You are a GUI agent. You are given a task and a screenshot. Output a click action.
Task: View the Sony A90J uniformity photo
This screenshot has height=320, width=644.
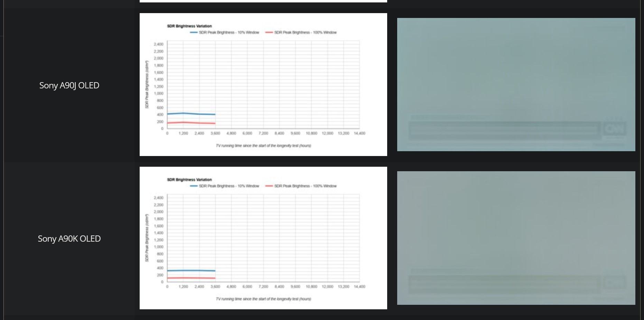tap(516, 85)
